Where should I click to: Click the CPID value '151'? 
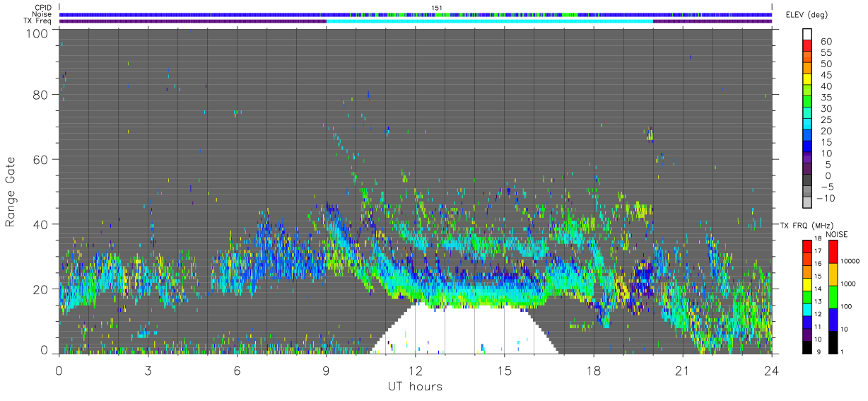pos(437,8)
